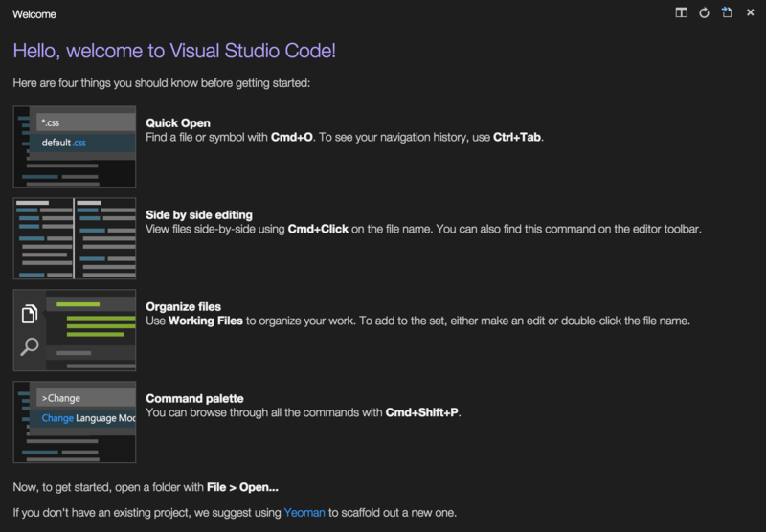Screen dimensions: 766x532
Task: Click the Command palette heading
Action: point(194,398)
